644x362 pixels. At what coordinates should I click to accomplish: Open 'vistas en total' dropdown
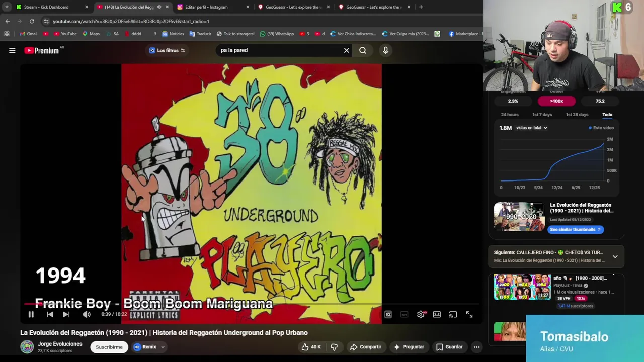click(531, 128)
